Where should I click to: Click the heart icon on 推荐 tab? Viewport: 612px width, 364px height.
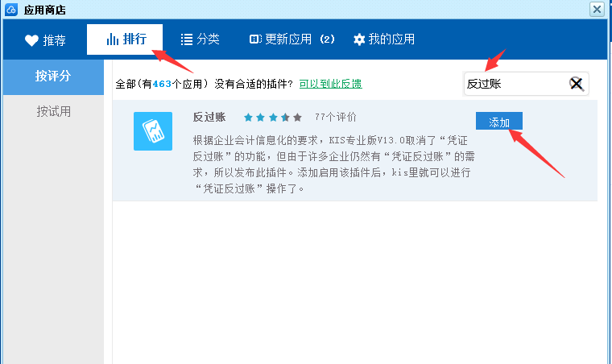click(x=31, y=40)
